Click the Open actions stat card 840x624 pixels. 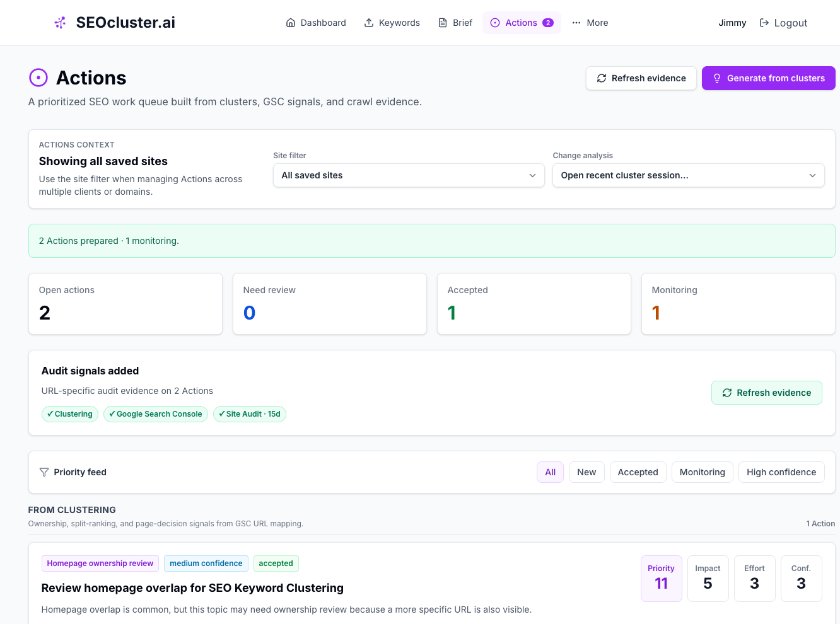pos(125,304)
